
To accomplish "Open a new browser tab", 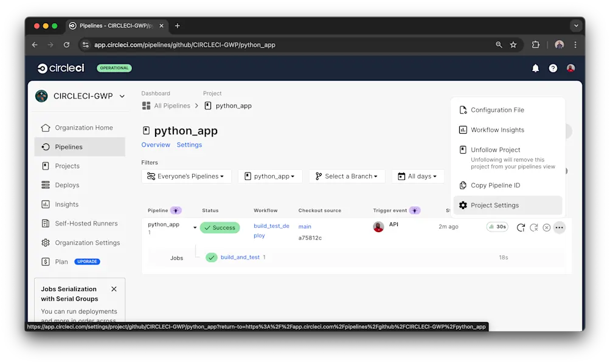I will (178, 26).
